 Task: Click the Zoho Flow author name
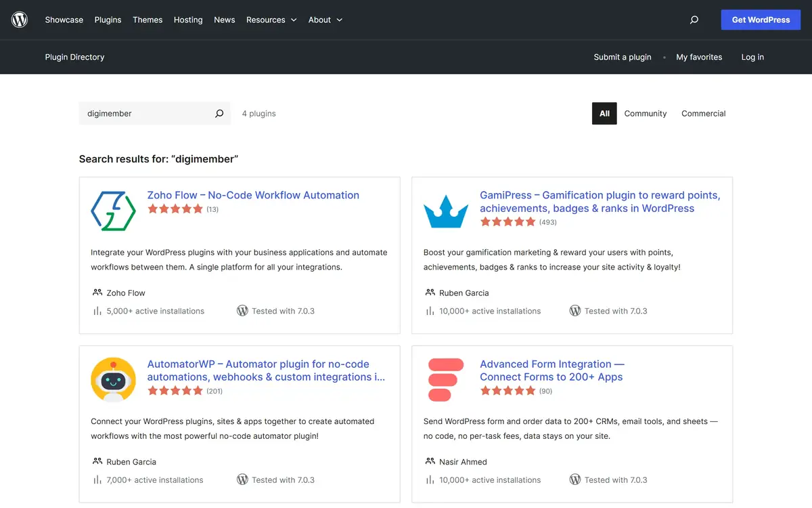click(126, 293)
